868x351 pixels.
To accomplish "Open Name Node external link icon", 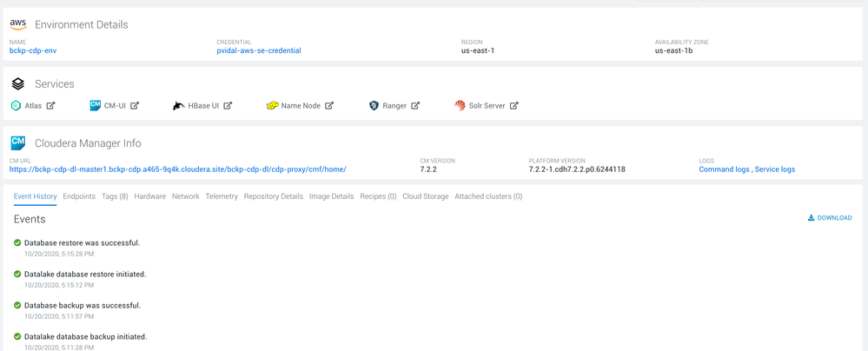I will (328, 106).
